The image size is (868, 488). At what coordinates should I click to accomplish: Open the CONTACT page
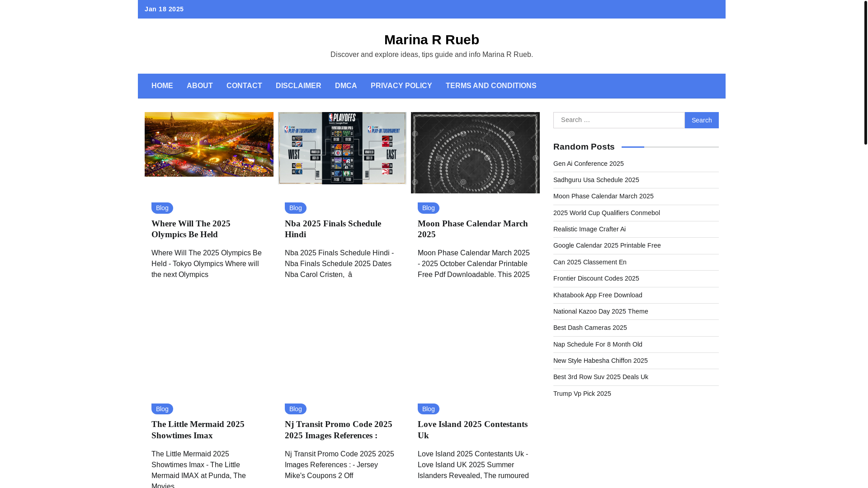[244, 86]
